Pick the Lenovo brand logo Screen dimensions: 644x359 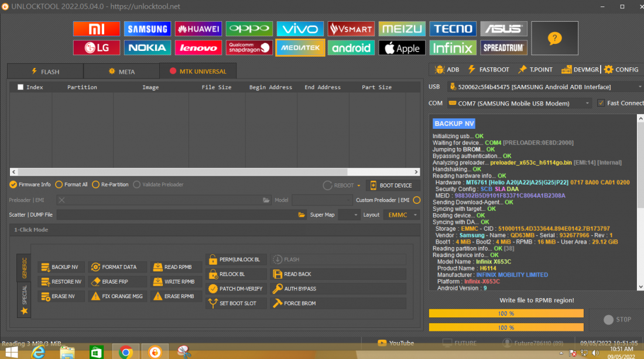pos(198,47)
